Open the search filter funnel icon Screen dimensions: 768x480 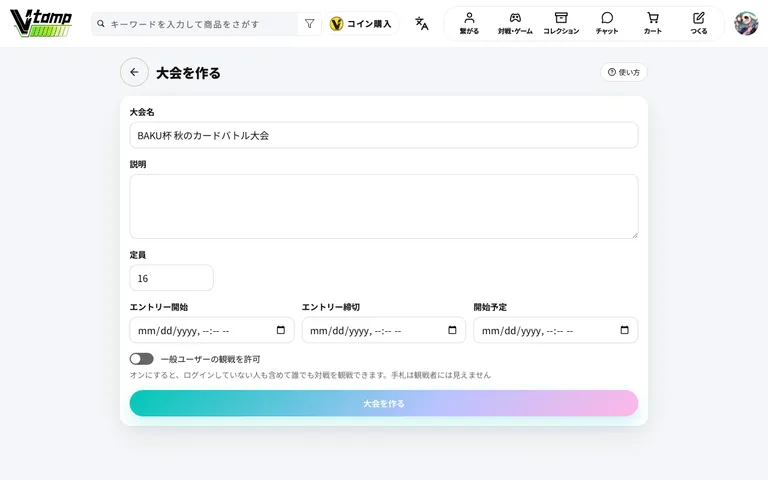[x=309, y=24]
